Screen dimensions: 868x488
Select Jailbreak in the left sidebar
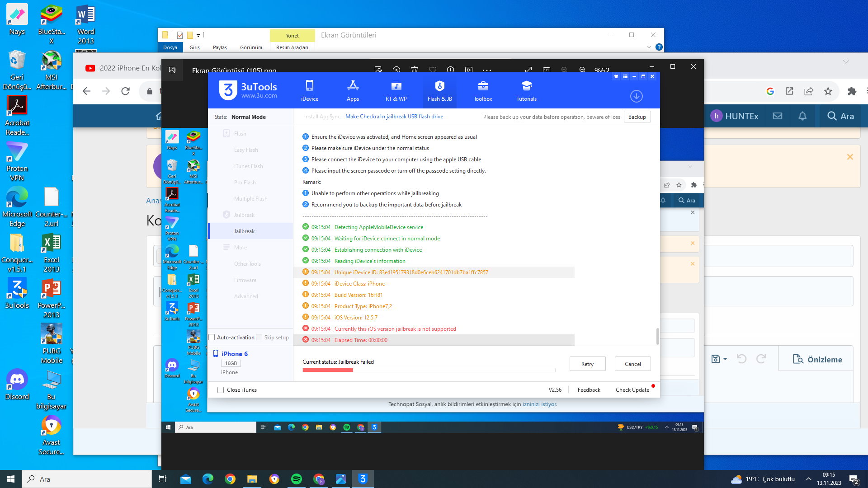244,231
